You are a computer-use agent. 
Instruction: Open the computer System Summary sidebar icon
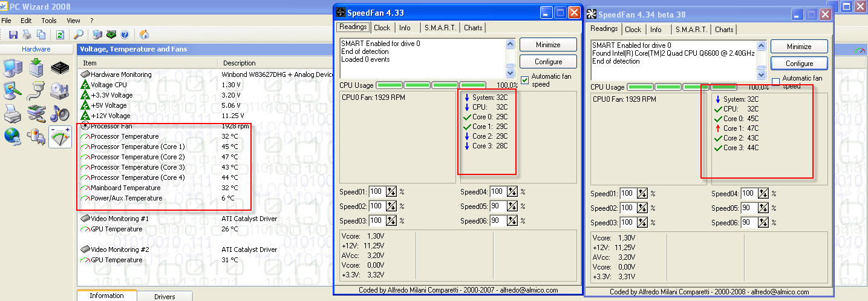tap(13, 68)
